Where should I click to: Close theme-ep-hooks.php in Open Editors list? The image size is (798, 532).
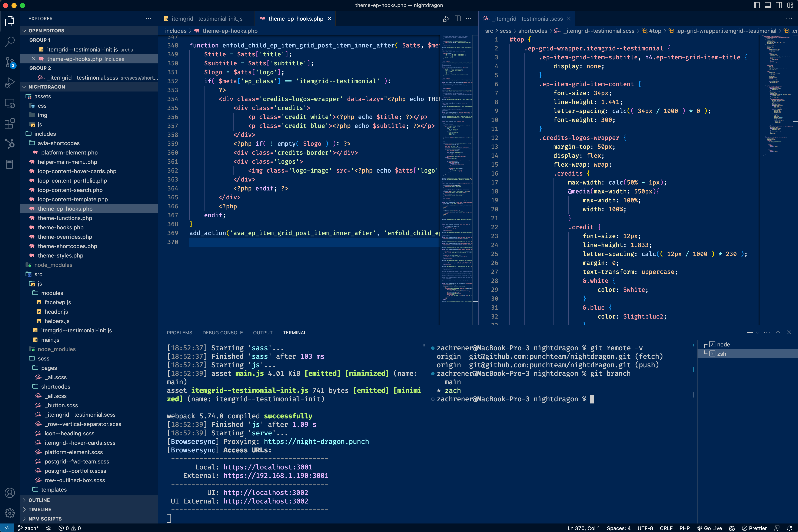34,59
